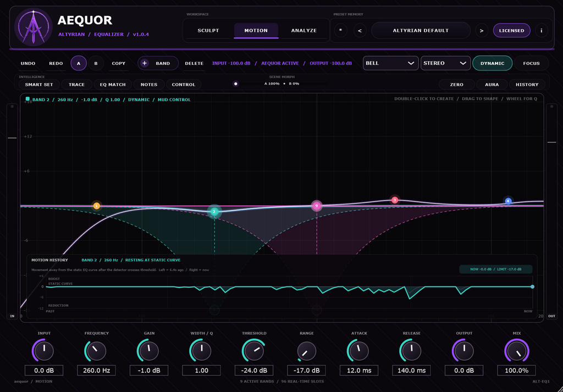Open Smart Set intelligence
563x392 pixels.
39,84
